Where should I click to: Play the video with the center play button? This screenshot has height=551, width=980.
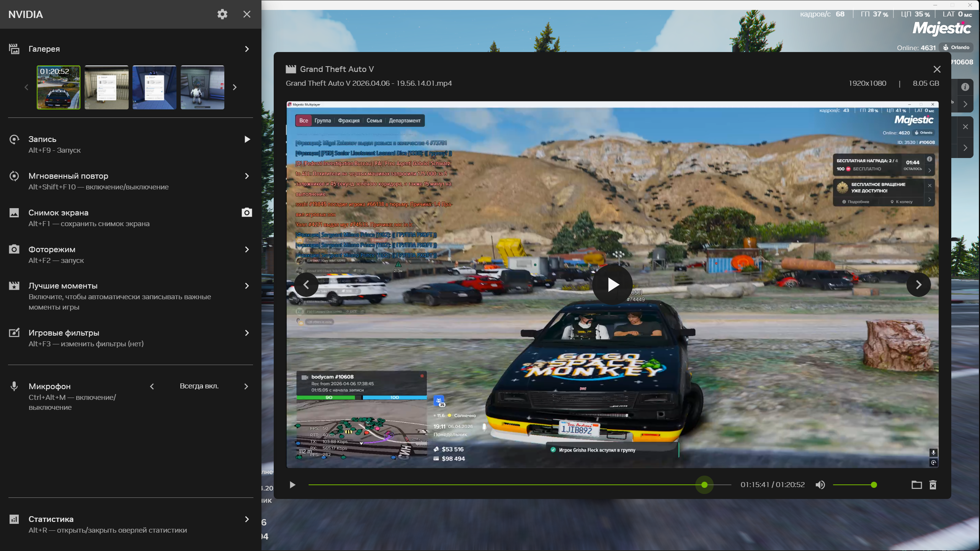(x=612, y=285)
